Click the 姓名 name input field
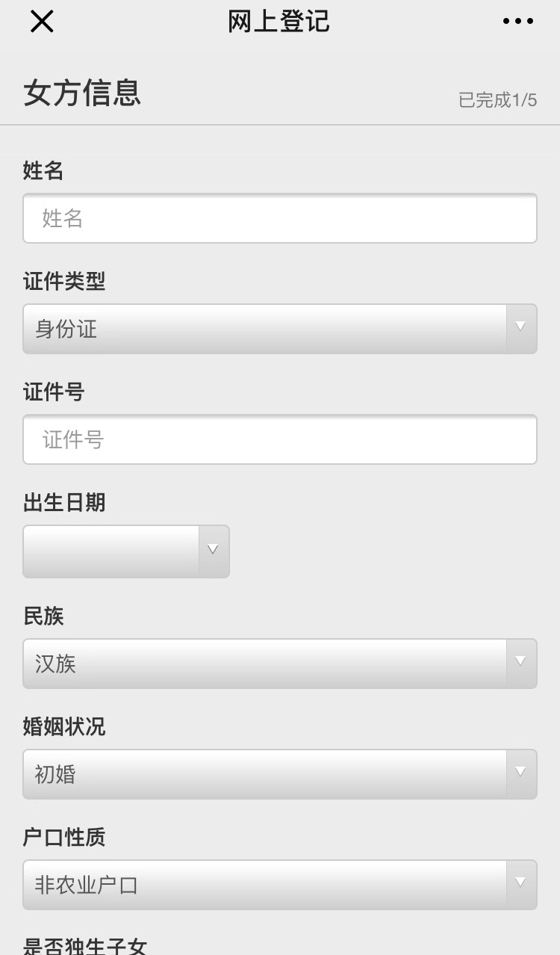 (x=280, y=218)
